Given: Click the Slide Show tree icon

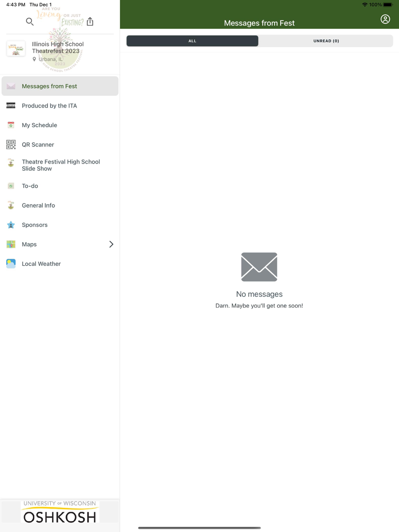Looking at the screenshot, I should click(11, 163).
